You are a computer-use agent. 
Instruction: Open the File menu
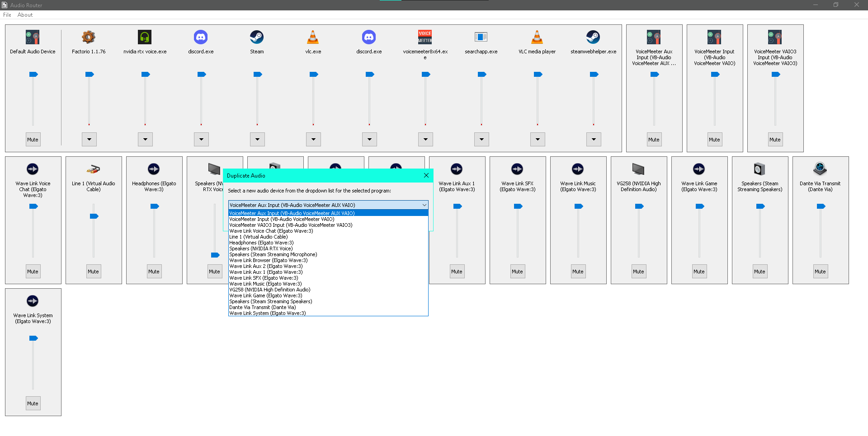[x=7, y=15]
